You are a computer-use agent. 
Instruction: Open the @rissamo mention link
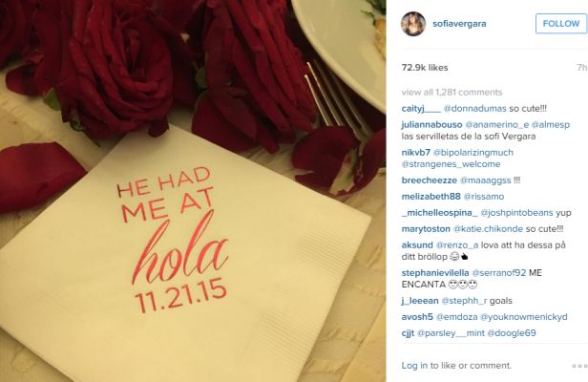pos(484,197)
